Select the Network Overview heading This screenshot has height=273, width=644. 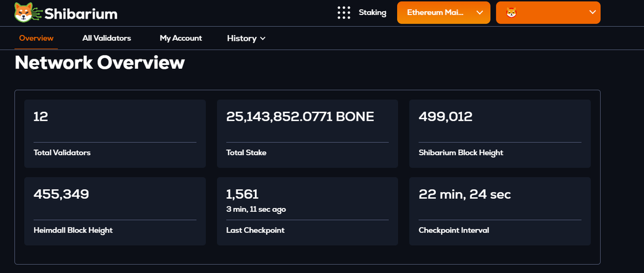click(100, 63)
